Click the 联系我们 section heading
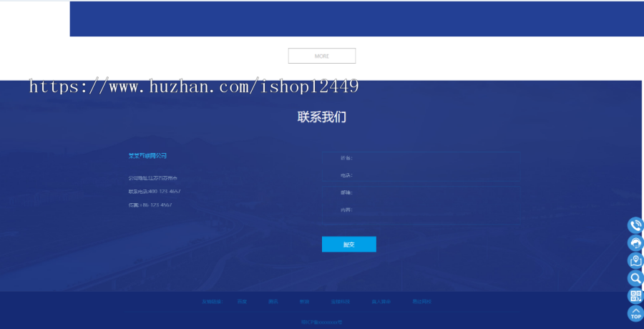Image resolution: width=644 pixels, height=329 pixels. (x=321, y=117)
